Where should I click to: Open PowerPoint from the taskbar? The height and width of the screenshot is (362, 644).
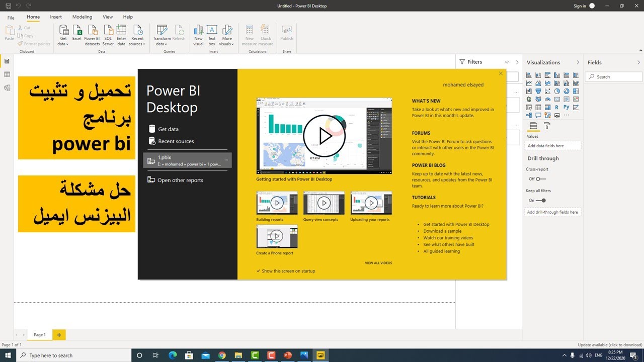(287, 355)
